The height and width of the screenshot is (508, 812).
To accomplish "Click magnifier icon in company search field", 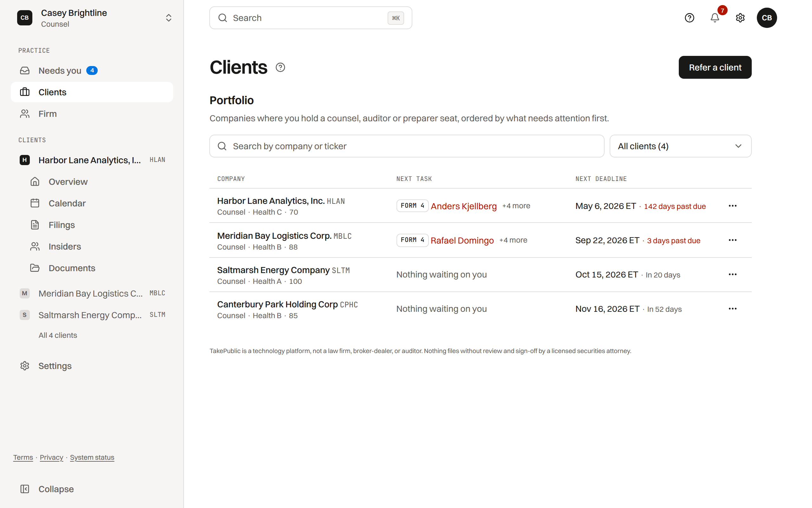I will pyautogui.click(x=222, y=146).
